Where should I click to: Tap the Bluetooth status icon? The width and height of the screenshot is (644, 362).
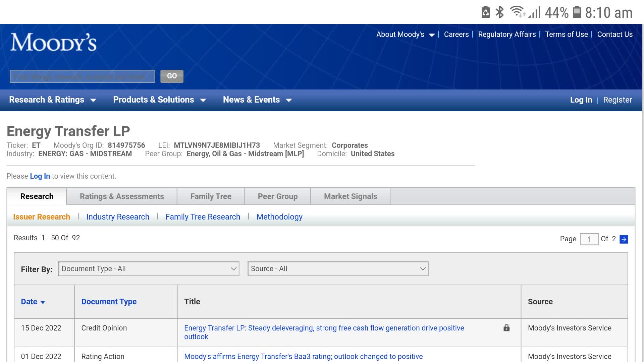click(x=500, y=12)
